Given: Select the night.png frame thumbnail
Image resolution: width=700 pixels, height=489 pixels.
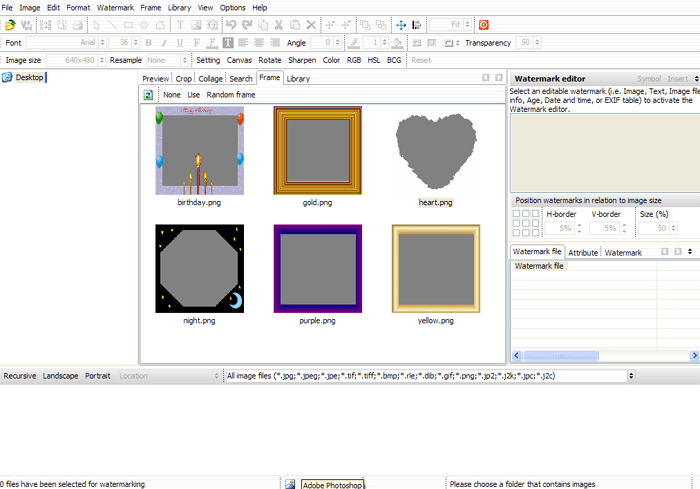Looking at the screenshot, I should pyautogui.click(x=200, y=269).
